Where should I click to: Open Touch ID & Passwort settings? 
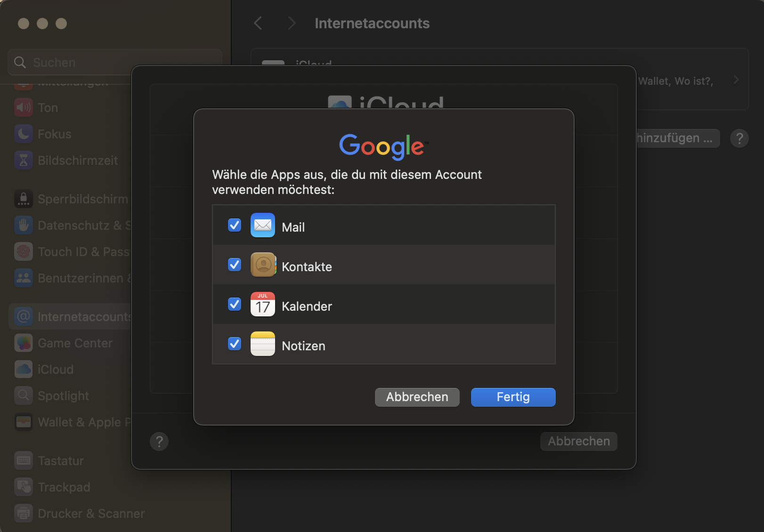23,251
